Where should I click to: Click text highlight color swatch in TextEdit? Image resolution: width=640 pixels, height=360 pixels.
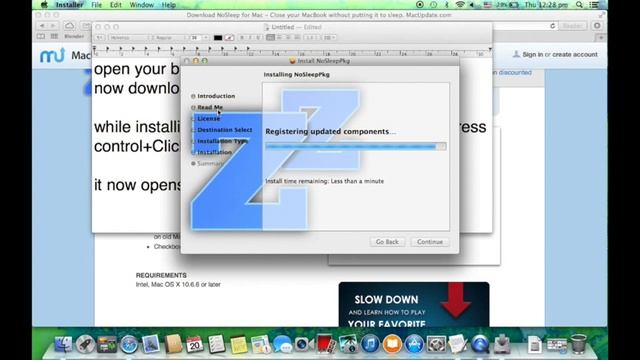[x=229, y=38]
